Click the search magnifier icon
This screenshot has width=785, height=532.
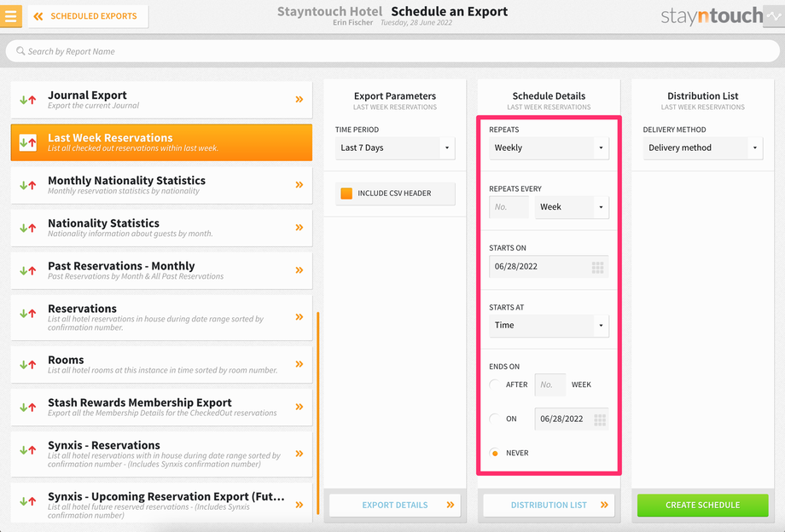20,51
